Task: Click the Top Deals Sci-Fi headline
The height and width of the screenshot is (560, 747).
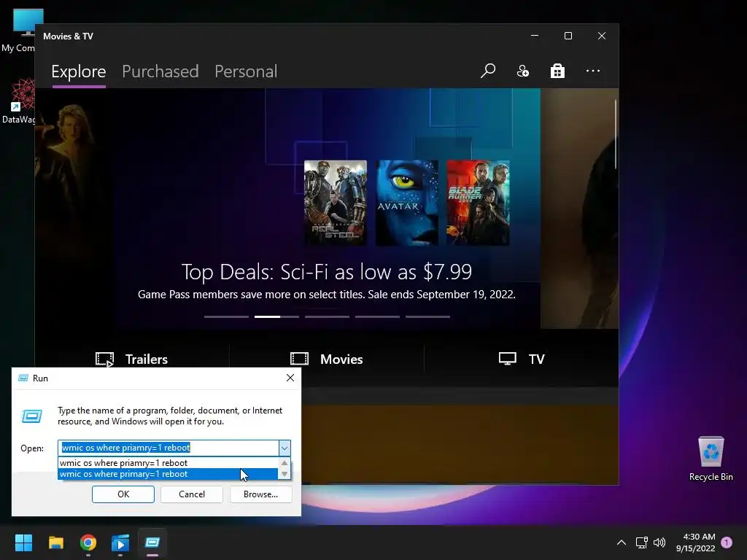Action: 326,272
